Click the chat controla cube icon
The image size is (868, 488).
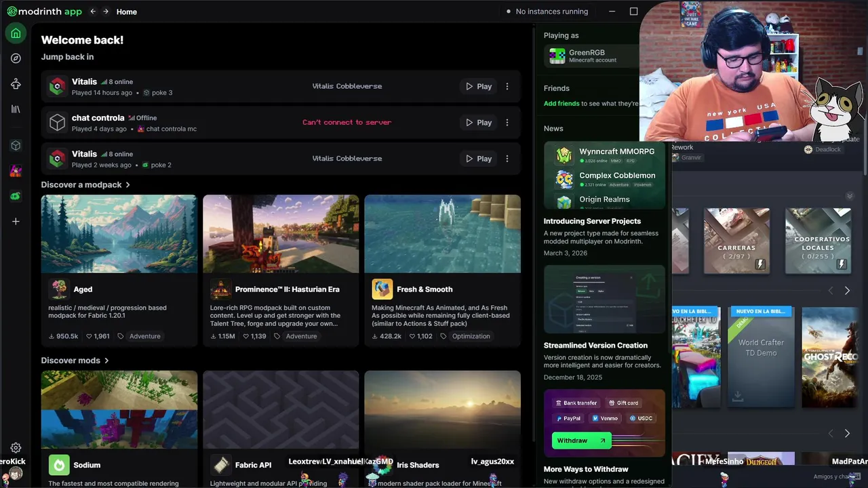(x=57, y=122)
